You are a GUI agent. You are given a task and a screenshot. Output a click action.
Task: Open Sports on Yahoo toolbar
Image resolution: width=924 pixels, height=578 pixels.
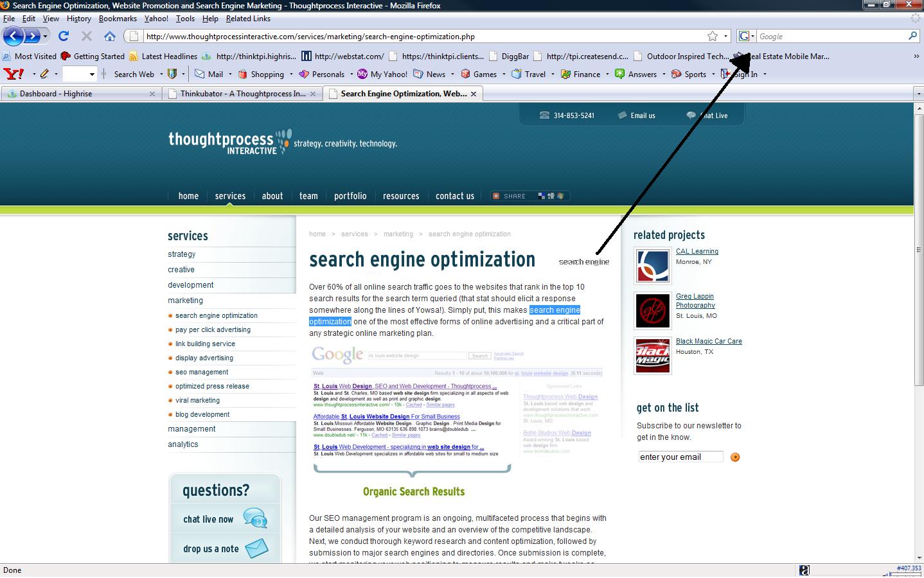pyautogui.click(x=689, y=74)
